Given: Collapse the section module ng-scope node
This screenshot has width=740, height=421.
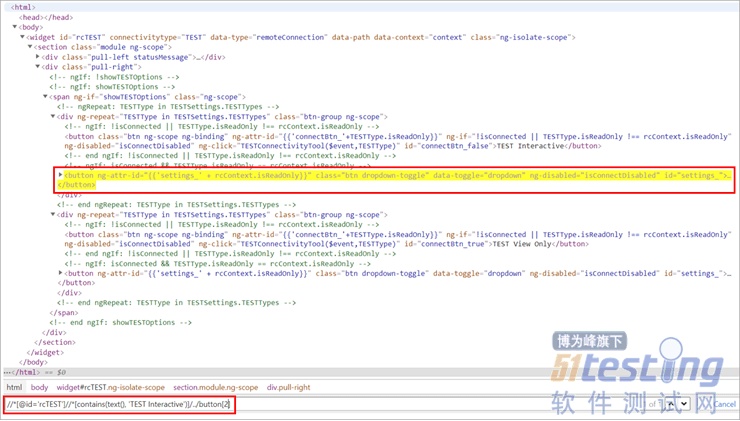Looking at the screenshot, I should [30, 47].
